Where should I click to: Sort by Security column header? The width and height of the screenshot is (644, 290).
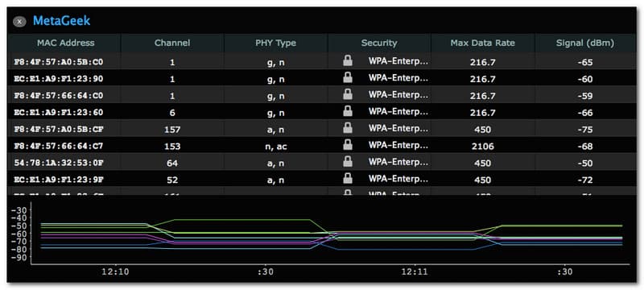379,43
